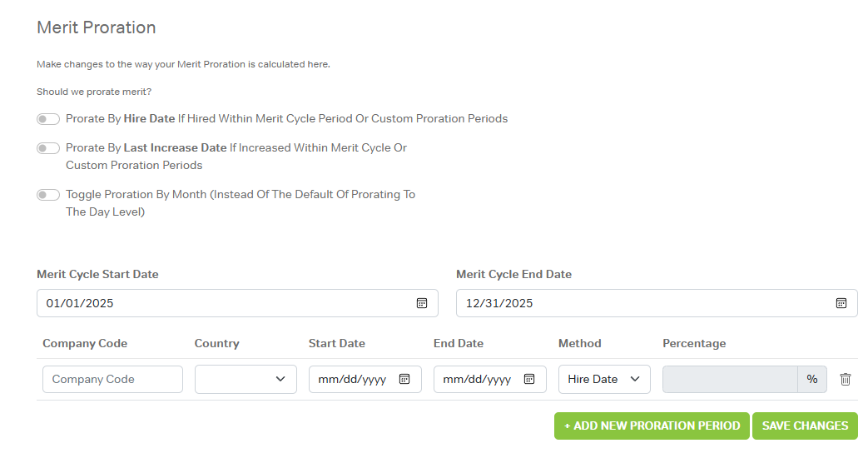Expand the Country dropdown
This screenshot has height=453, width=868.
click(246, 379)
